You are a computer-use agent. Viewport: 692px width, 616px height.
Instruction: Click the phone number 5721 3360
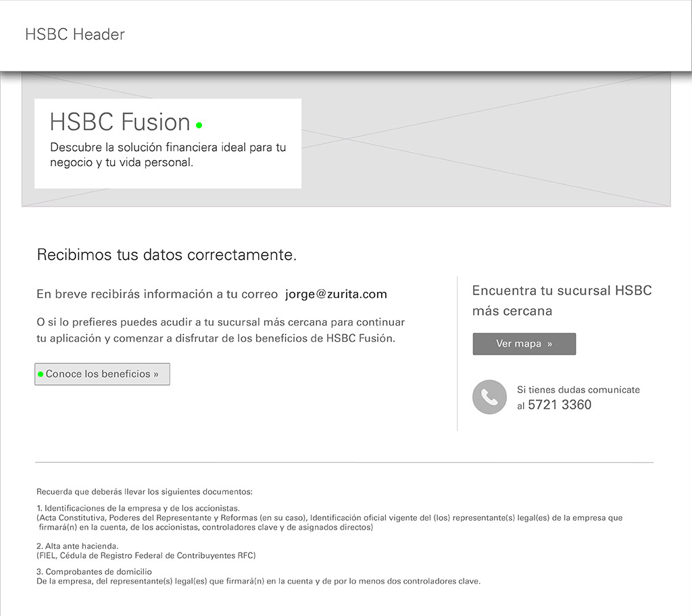pyautogui.click(x=560, y=405)
